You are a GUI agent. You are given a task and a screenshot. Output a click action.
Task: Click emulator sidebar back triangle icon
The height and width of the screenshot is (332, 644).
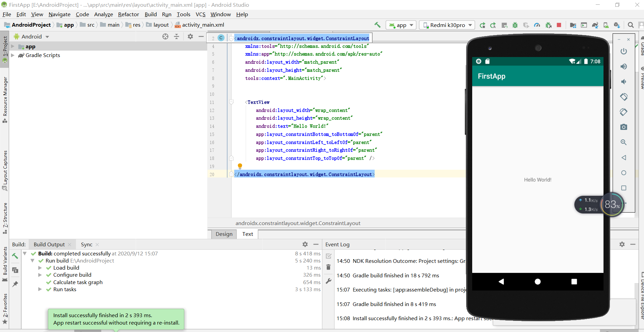pos(624,158)
